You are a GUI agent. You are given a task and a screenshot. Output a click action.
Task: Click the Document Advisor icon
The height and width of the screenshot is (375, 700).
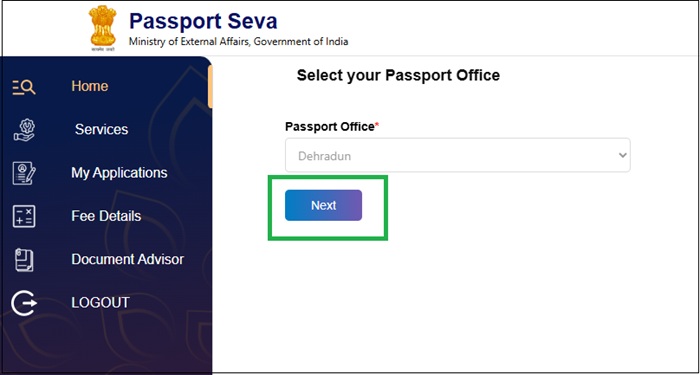[x=24, y=260]
